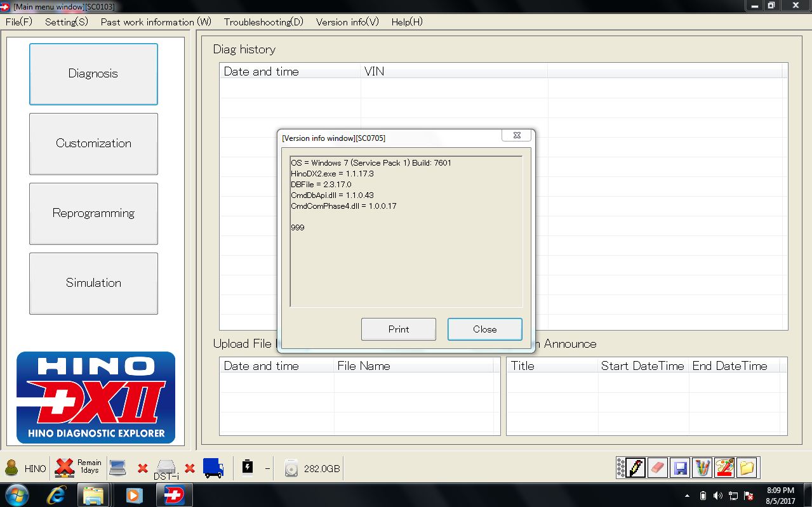The image size is (812, 507).
Task: Open the File(F) menu
Action: [x=19, y=22]
